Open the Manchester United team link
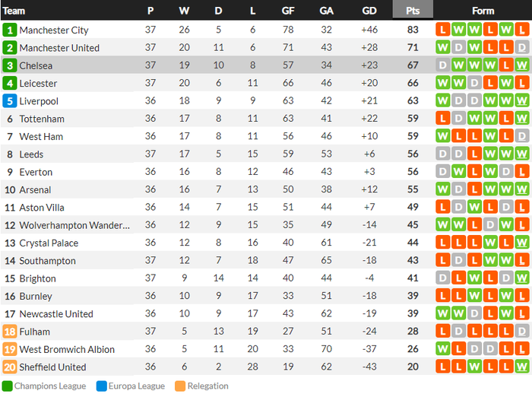The height and width of the screenshot is (394, 532). tap(59, 48)
